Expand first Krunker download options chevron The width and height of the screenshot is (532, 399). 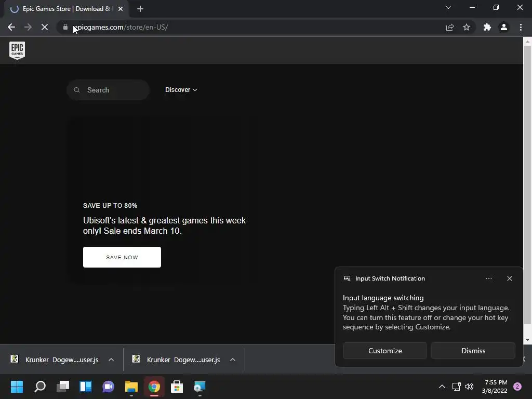pyautogui.click(x=111, y=360)
